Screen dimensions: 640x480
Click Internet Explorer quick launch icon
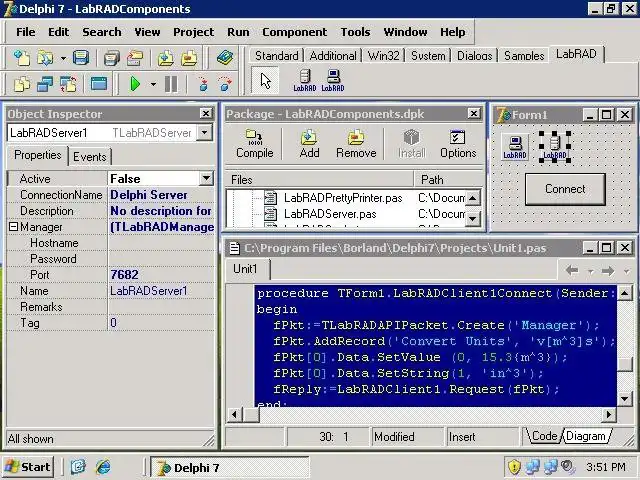click(x=103, y=467)
